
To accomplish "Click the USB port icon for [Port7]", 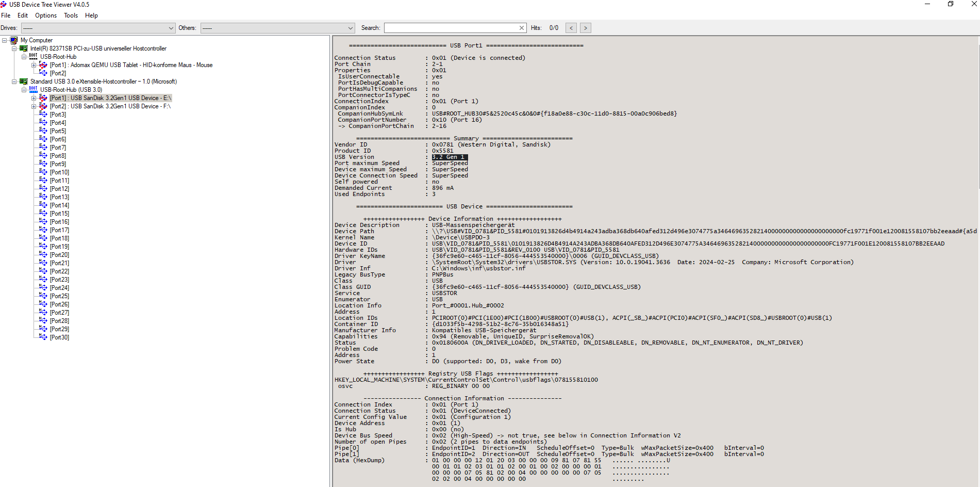I will point(43,148).
